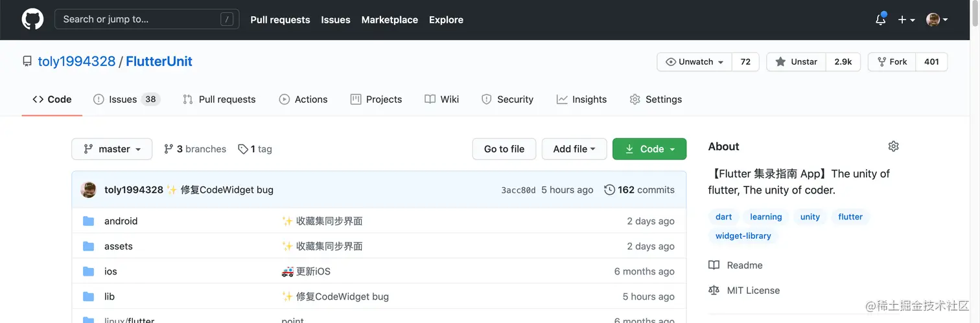This screenshot has height=323, width=980.
Task: Open Pull requests in top navigation
Action: click(280, 20)
